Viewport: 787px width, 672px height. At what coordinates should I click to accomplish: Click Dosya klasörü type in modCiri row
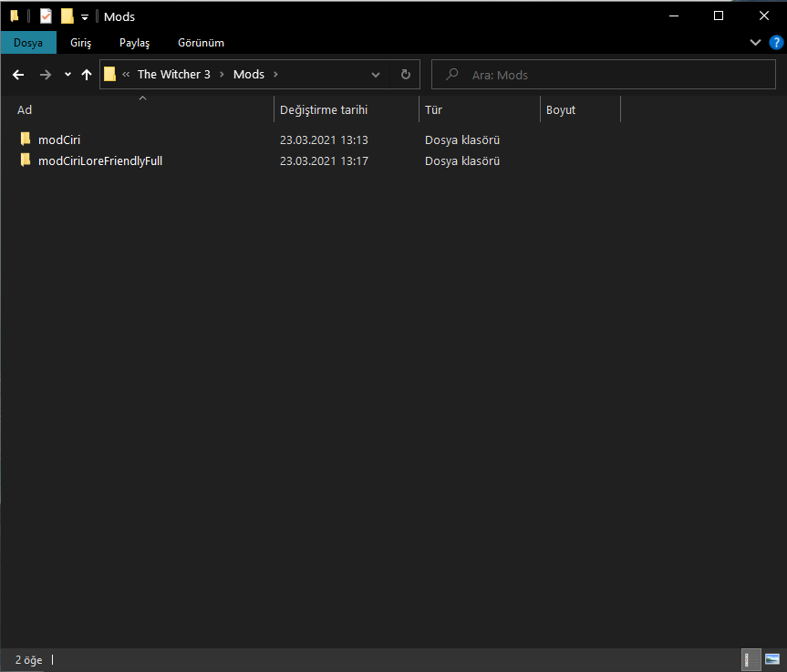tap(462, 140)
